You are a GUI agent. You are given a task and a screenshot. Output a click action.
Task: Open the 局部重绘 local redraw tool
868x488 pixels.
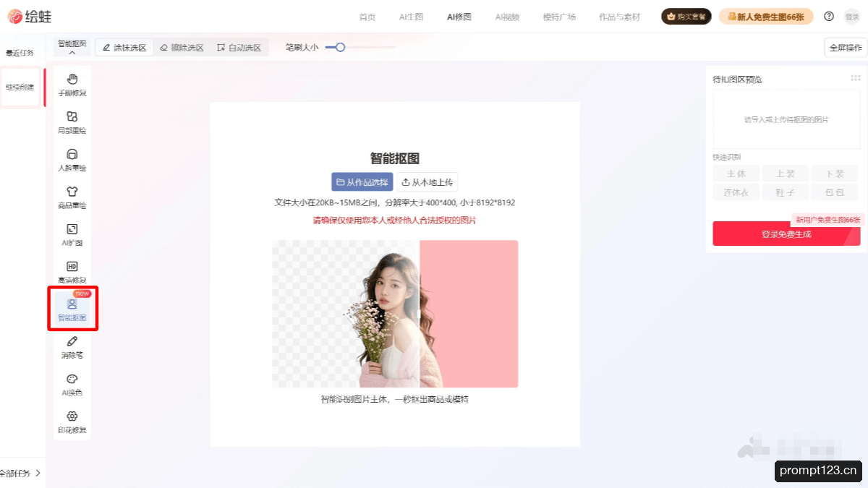pos(72,122)
